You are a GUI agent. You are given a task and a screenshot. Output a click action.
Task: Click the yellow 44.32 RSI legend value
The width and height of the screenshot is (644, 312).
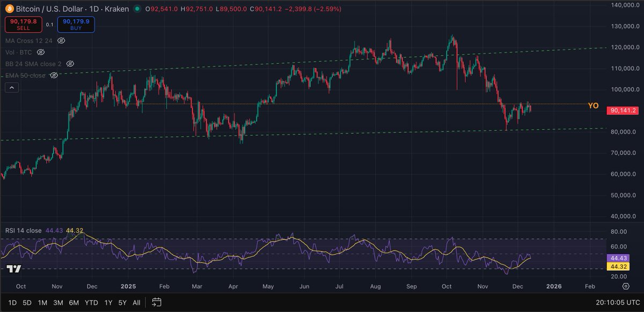pos(75,231)
